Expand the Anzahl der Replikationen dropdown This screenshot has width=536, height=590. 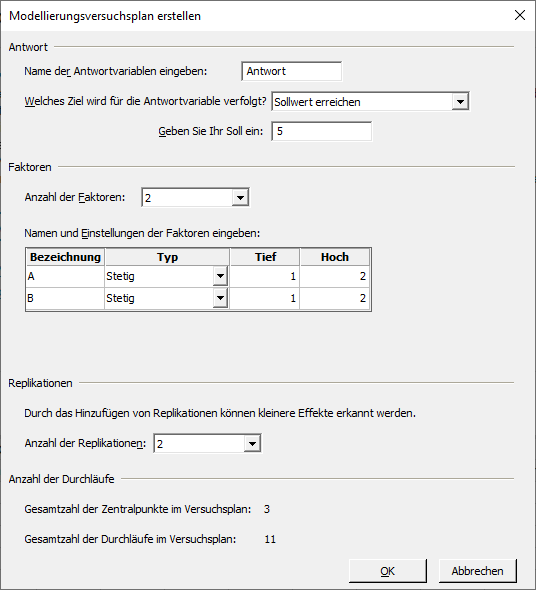(207, 444)
